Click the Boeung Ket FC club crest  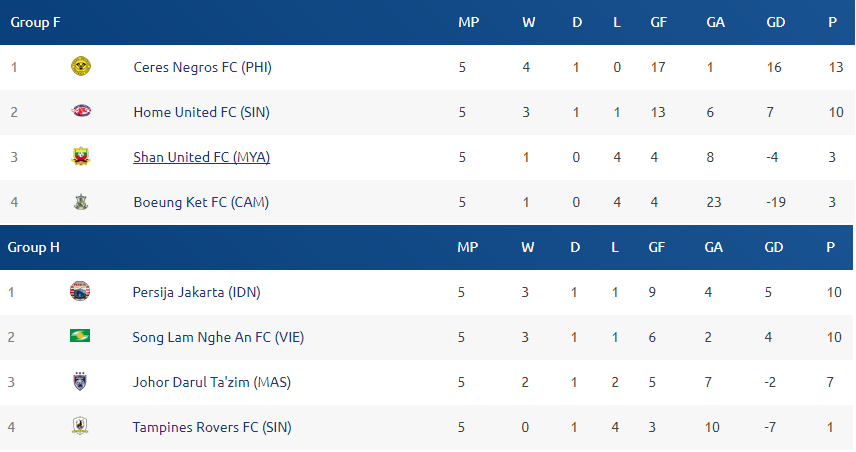(81, 202)
